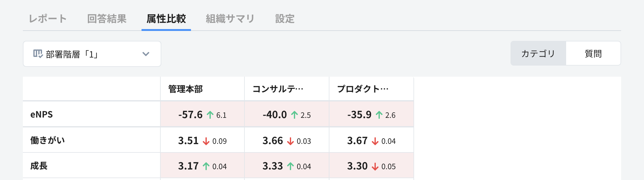Screen dimensions: 644x180
Task: Open the 部署階層「1」attribute dropdown
Action: coord(91,54)
